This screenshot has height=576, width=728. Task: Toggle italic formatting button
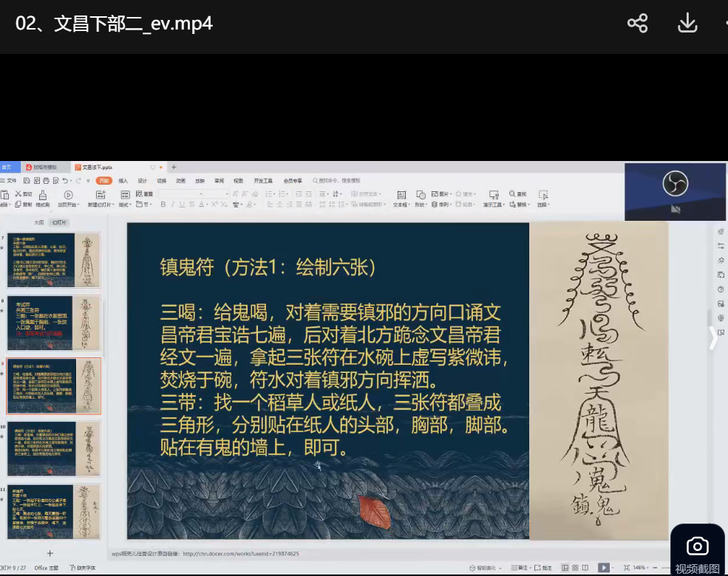pyautogui.click(x=171, y=205)
